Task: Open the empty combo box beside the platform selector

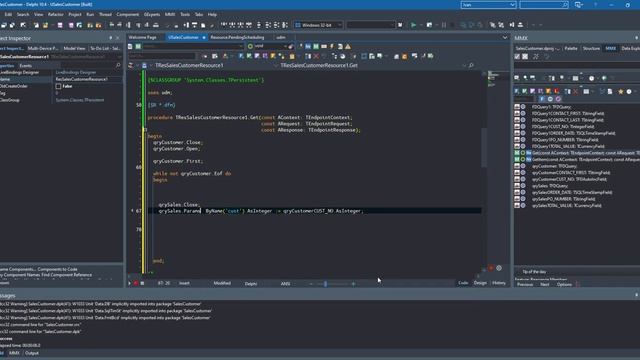Action: [371, 25]
